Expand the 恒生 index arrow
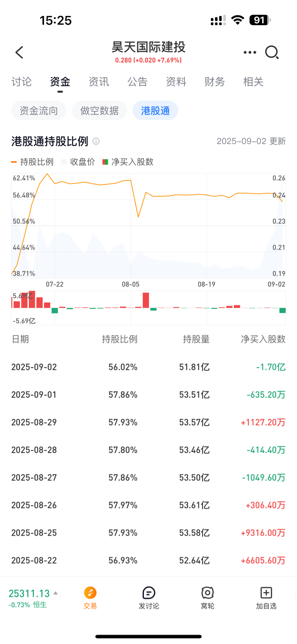This screenshot has height=644, width=297. pyautogui.click(x=56, y=593)
